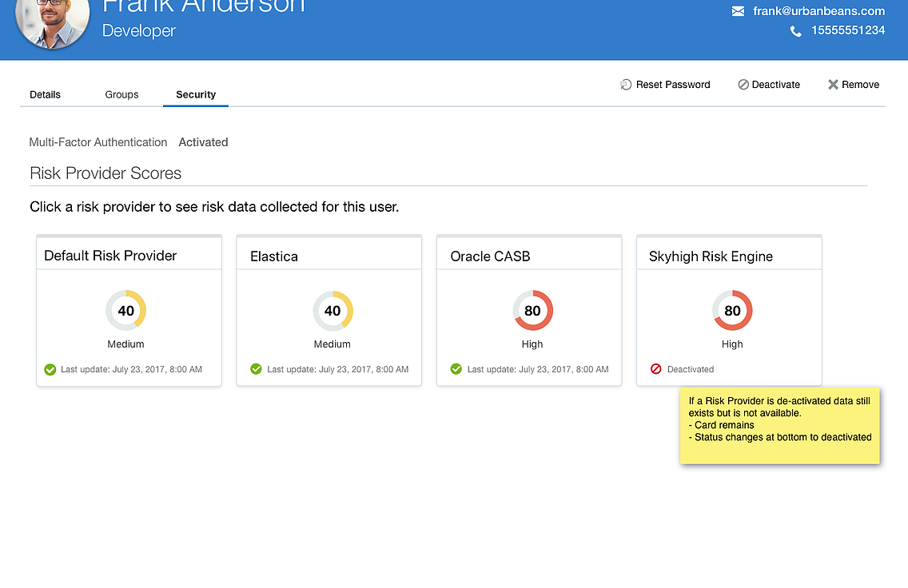Click the Developer job title
Viewport: 908px width, 588px height.
click(138, 30)
